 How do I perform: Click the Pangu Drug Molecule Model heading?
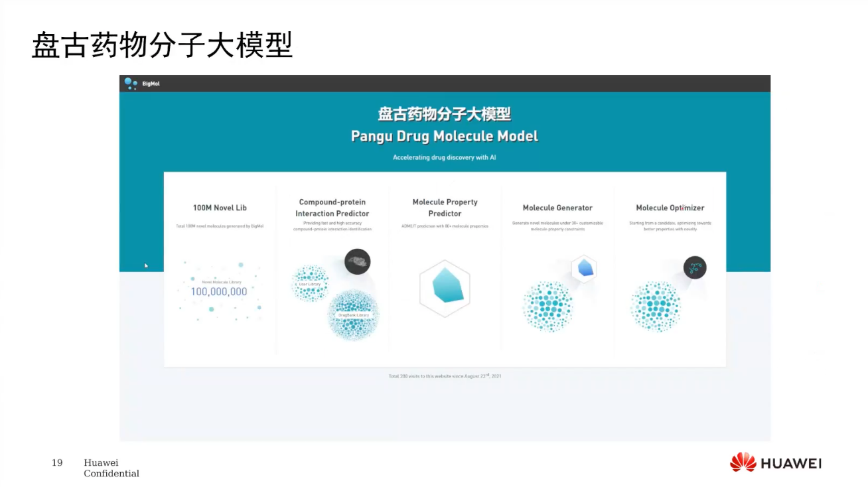coord(445,136)
